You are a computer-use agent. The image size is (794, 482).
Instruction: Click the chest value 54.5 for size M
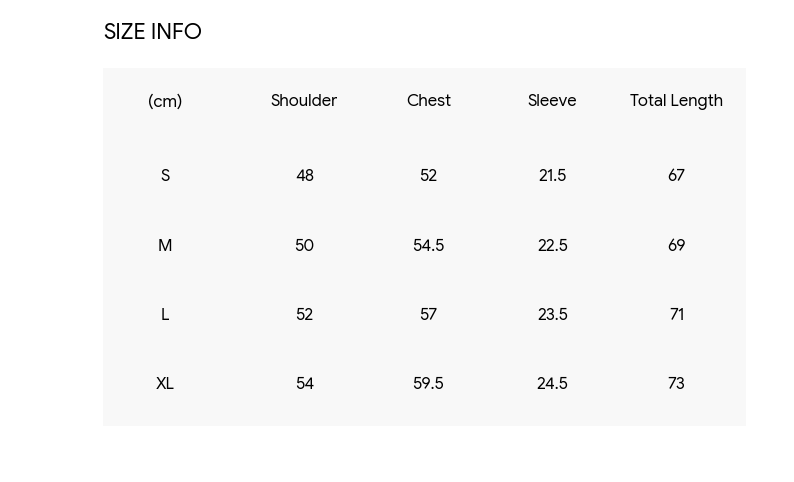428,245
